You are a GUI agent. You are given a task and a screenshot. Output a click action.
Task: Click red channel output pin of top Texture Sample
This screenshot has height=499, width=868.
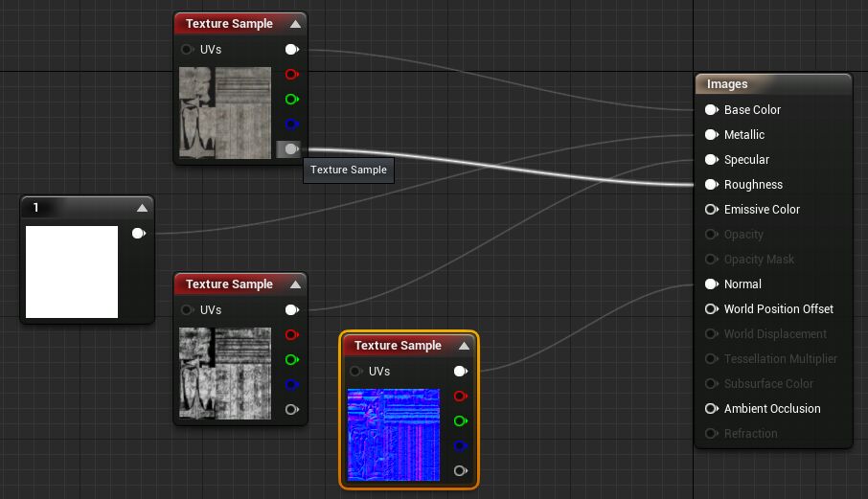point(292,75)
